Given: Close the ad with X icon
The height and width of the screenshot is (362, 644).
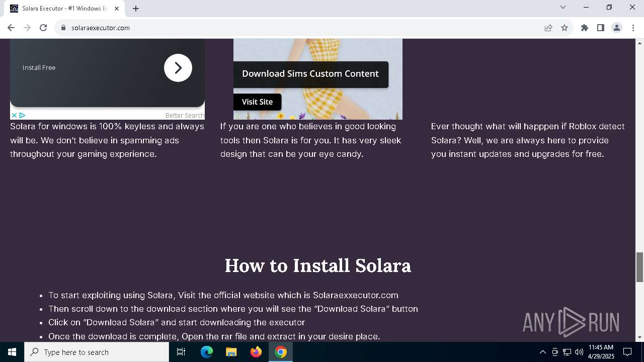Looking at the screenshot, I should tap(14, 115).
